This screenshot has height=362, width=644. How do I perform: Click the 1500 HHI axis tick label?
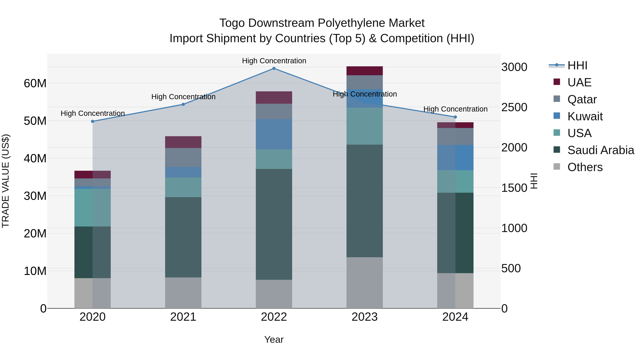tap(514, 188)
